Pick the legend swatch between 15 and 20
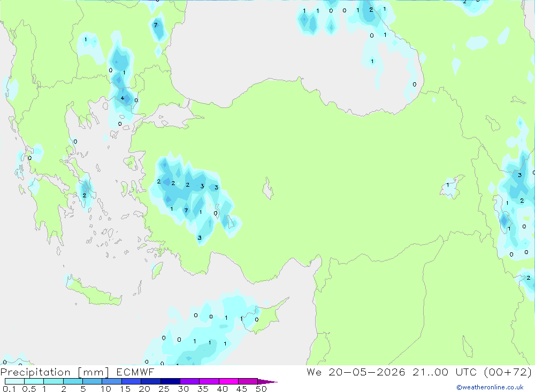 point(132,381)
